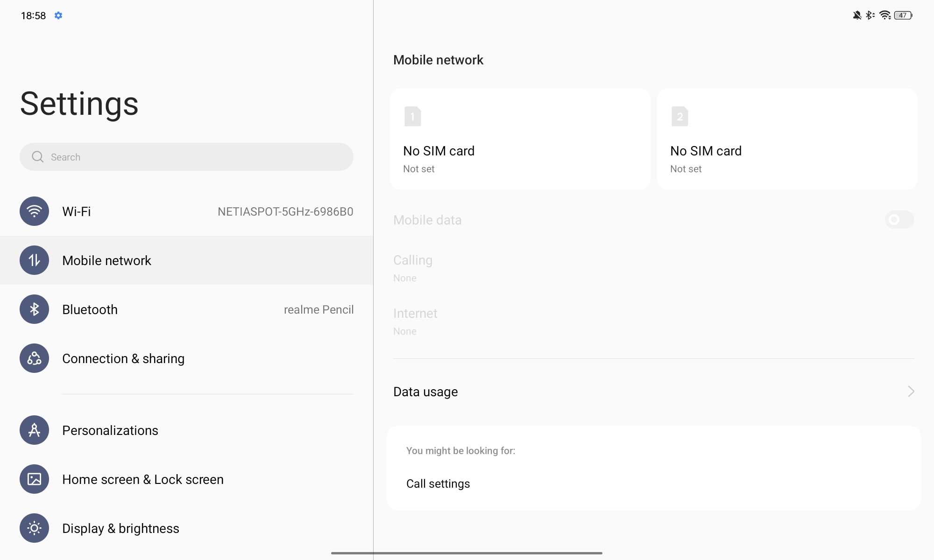Click the Home screen & Lock screen icon
This screenshot has width=934, height=560.
click(x=34, y=479)
